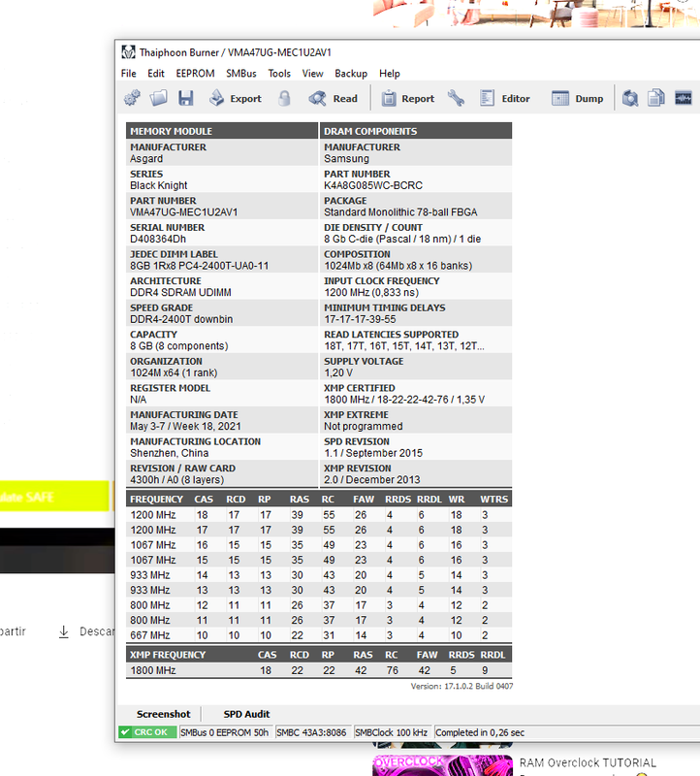Open the EEPROM menu
Image resolution: width=700 pixels, height=776 pixels.
[x=196, y=74]
